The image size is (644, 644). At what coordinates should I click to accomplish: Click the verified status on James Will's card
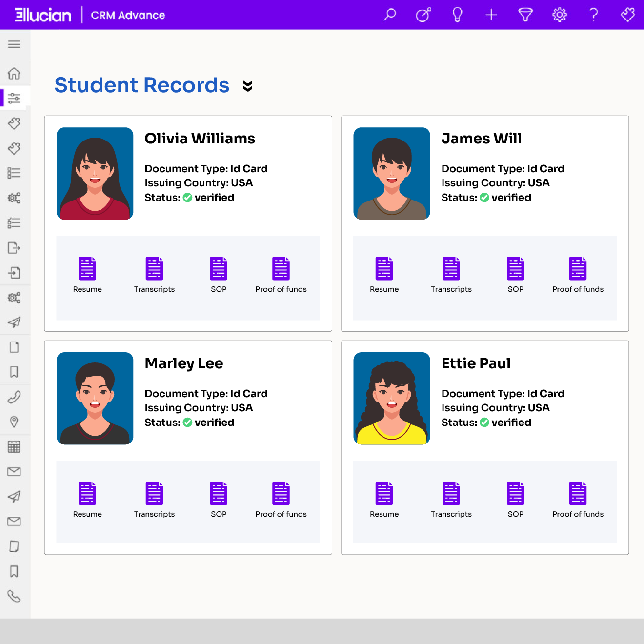(x=505, y=198)
